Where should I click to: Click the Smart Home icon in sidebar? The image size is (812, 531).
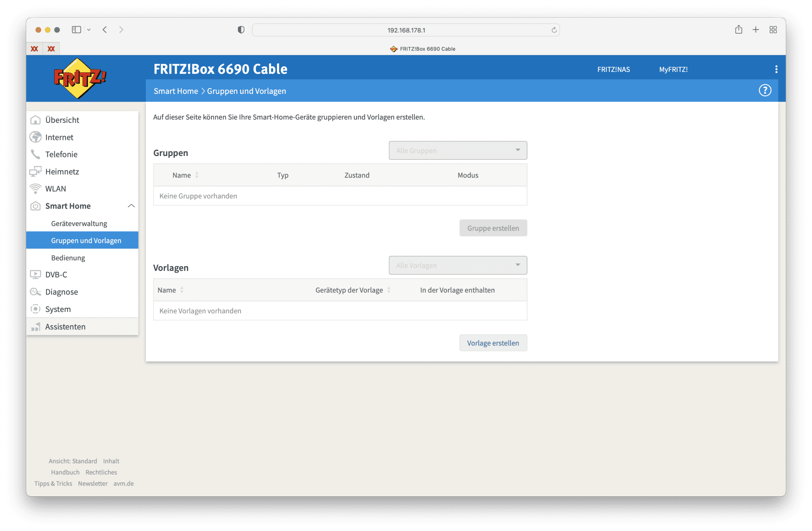coord(36,206)
